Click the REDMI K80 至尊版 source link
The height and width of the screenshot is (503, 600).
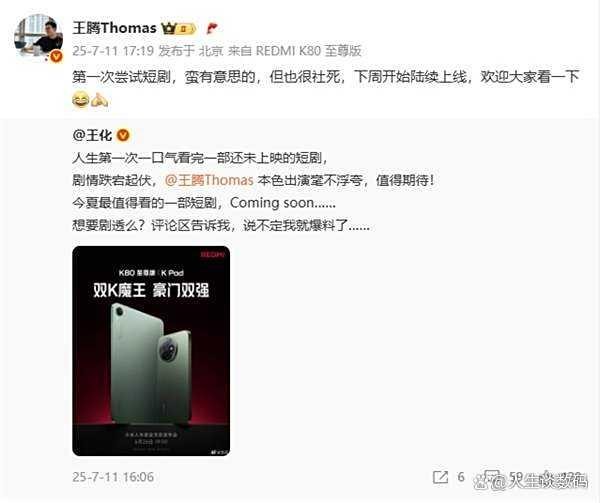[308, 51]
